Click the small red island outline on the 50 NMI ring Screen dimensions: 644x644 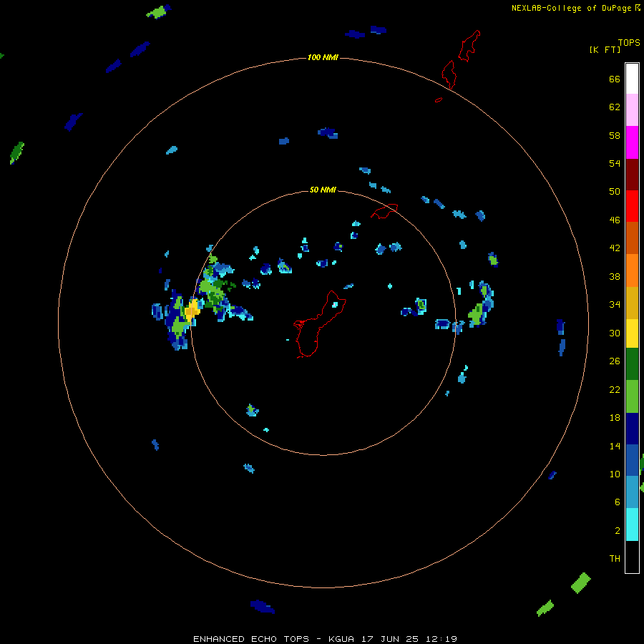[x=384, y=211]
